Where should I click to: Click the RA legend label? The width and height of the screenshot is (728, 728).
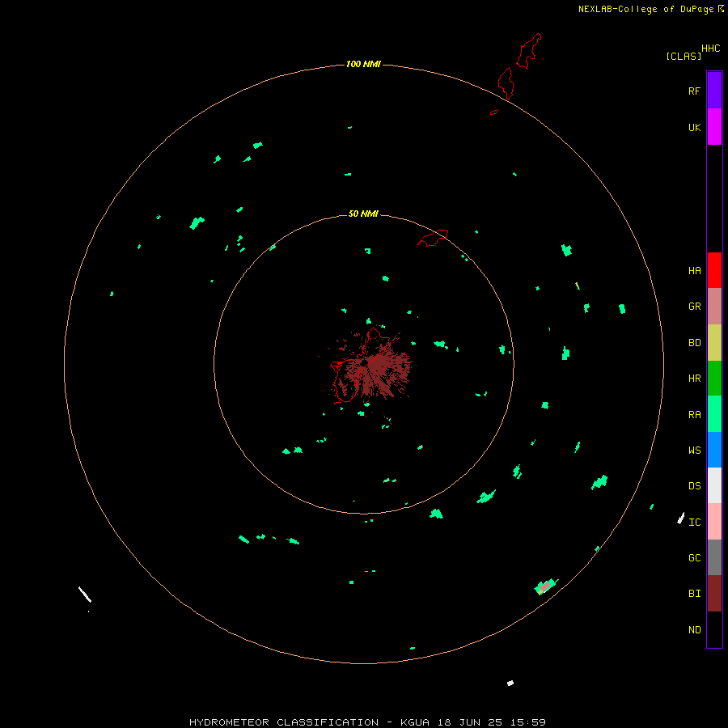(694, 415)
